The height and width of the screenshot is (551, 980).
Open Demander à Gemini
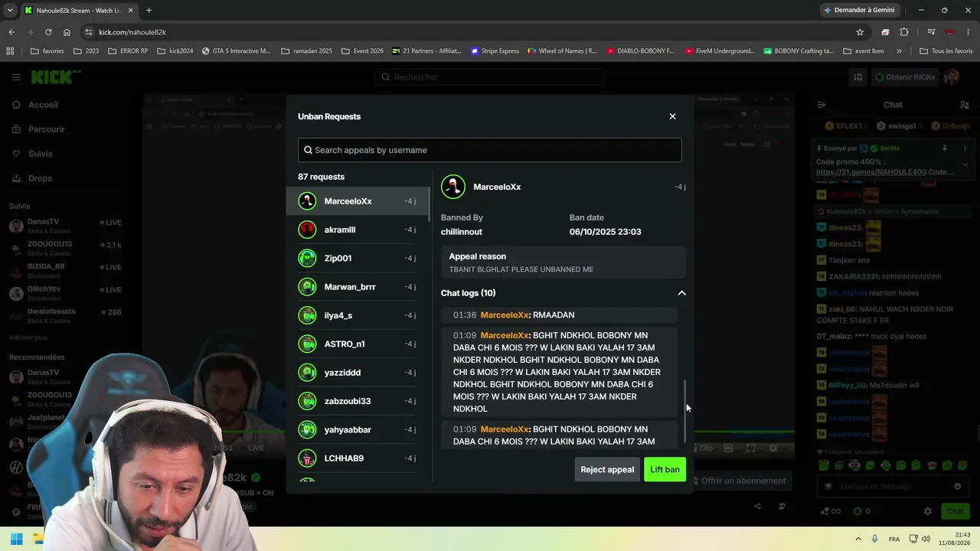coord(859,10)
